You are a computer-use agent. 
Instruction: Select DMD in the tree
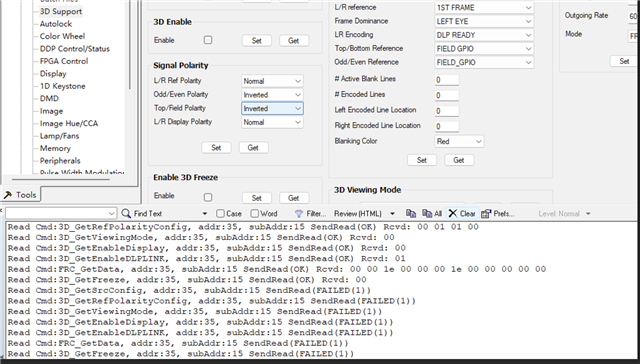(x=49, y=98)
